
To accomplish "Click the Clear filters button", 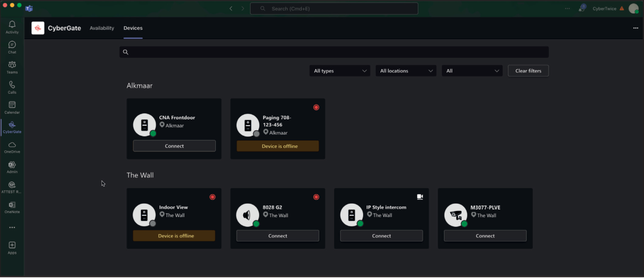I will [x=528, y=71].
